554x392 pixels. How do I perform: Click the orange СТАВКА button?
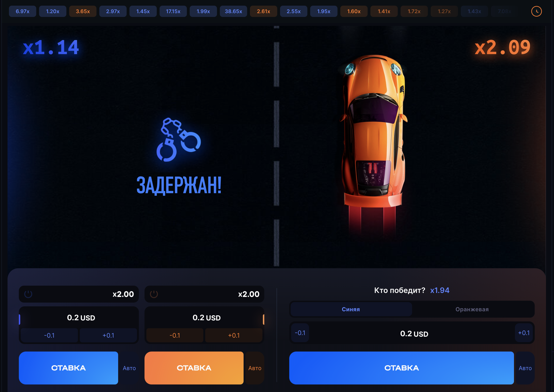[x=194, y=368]
